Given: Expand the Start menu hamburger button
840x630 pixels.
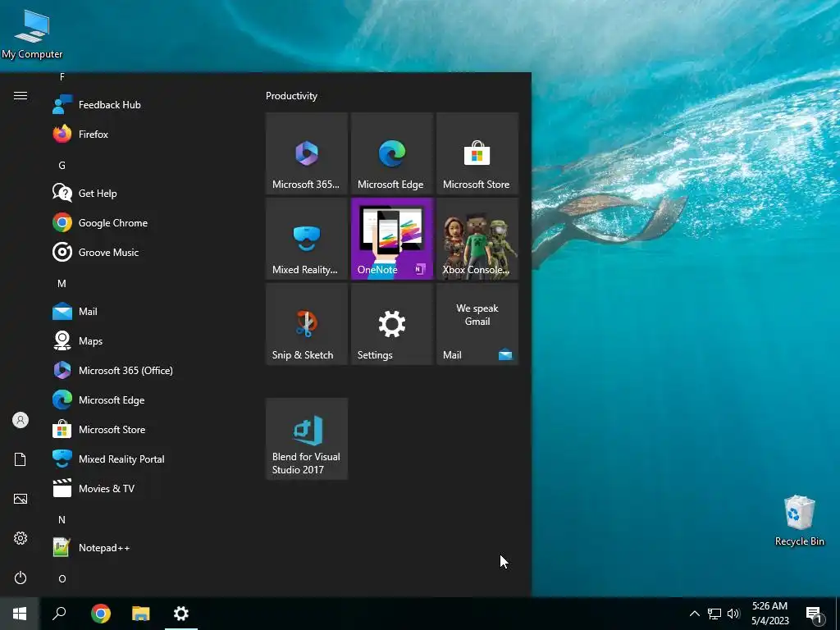Looking at the screenshot, I should click(x=21, y=96).
